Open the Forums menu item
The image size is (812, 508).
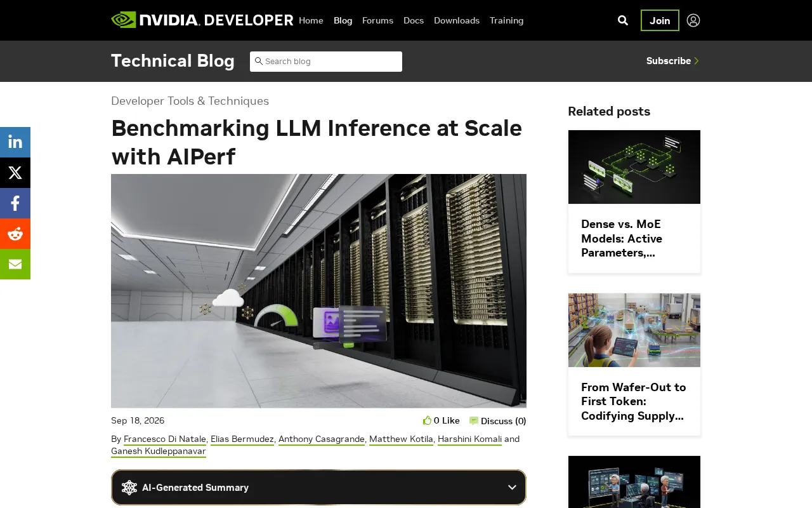coord(377,20)
